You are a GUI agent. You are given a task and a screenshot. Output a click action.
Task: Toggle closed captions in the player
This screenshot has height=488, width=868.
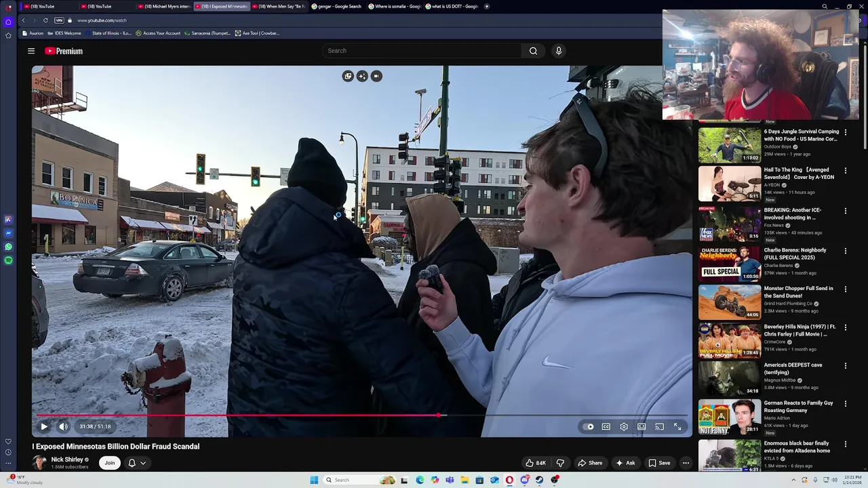coord(606,426)
